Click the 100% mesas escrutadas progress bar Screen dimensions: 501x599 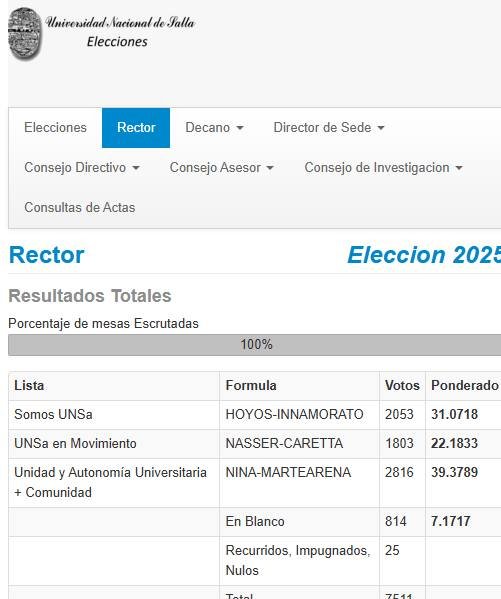(255, 345)
